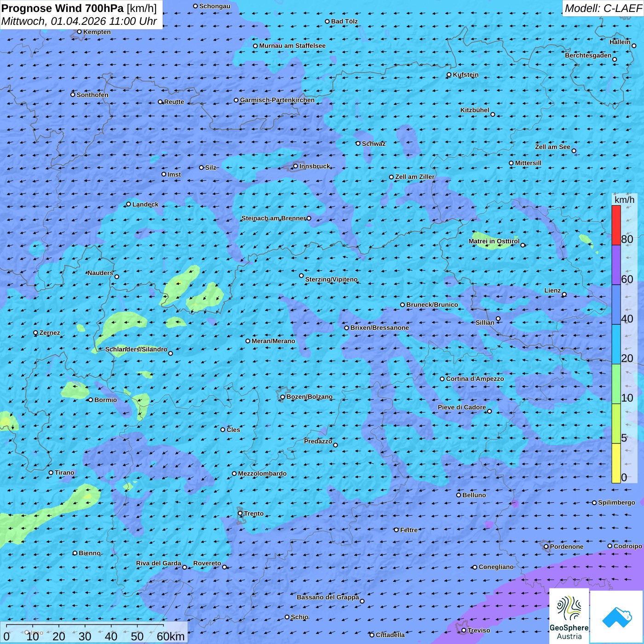Click the Riva del Garda label
The height and width of the screenshot is (644, 644).
(x=158, y=563)
